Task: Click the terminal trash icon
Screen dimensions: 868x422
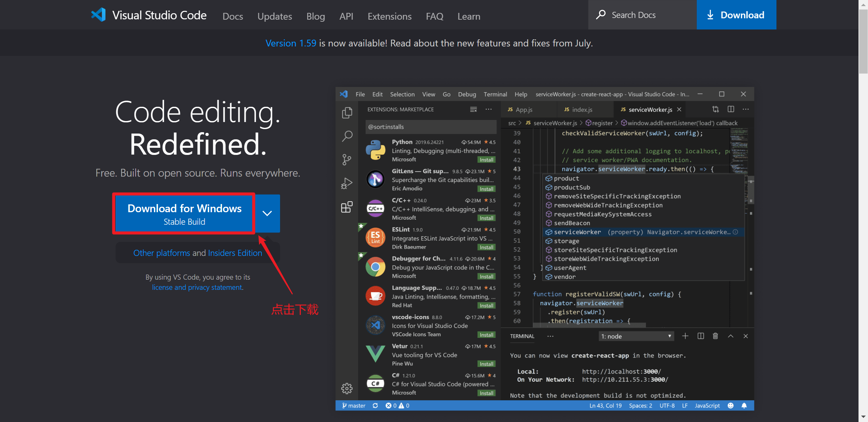Action: pos(715,336)
